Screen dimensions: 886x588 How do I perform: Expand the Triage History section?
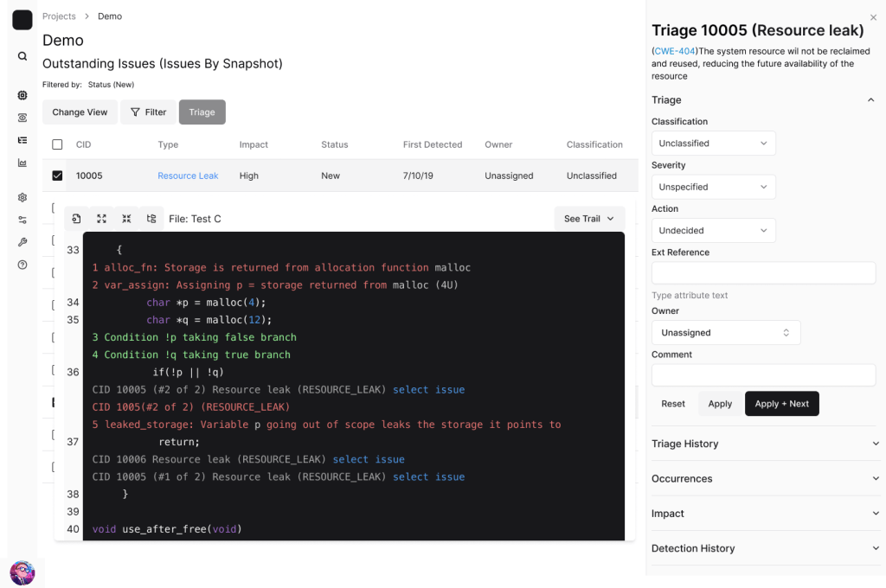766,444
